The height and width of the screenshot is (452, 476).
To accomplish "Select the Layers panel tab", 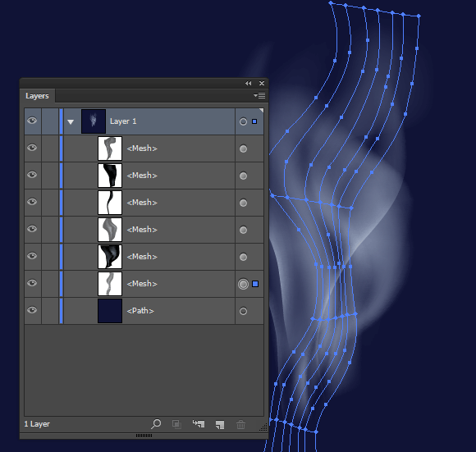I will click(x=37, y=96).
